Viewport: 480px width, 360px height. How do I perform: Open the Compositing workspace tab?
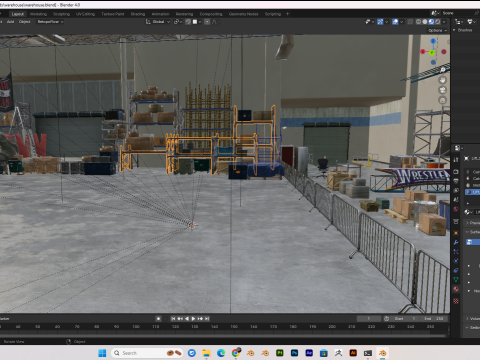coord(211,14)
